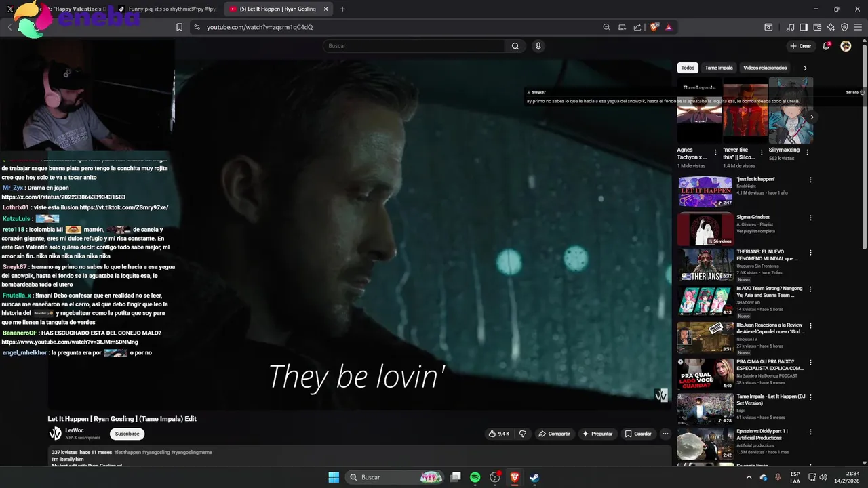Open Tame Impala DJ Set Version thumbnail
The height and width of the screenshot is (488, 868).
pyautogui.click(x=705, y=409)
